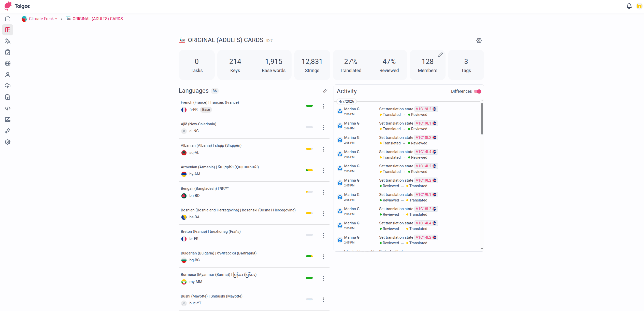644x311 pixels.
Task: Click the ORIGINAL (ADULTS) CARDS breadcrumb link
Action: pos(97,19)
